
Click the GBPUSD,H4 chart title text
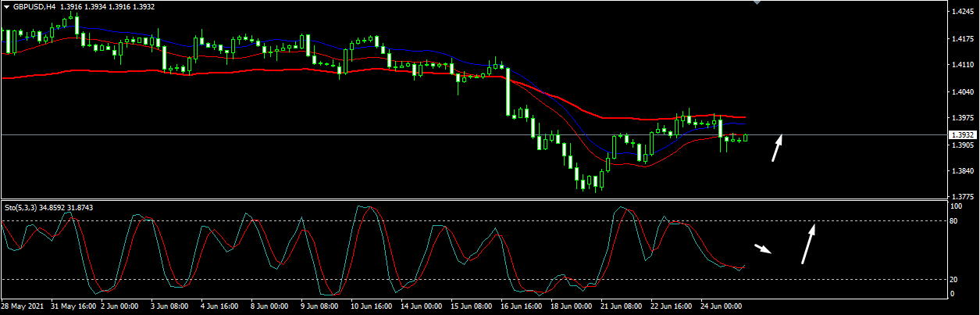click(37, 7)
